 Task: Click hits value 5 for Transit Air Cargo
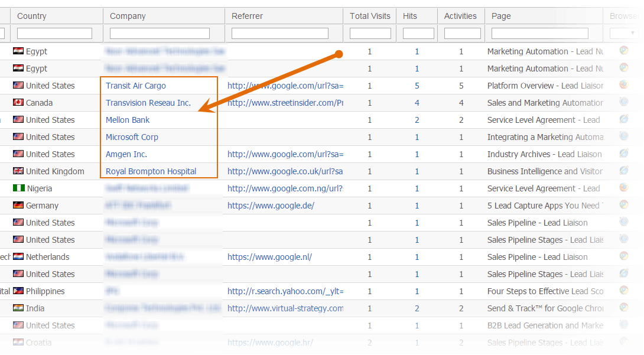pos(417,86)
